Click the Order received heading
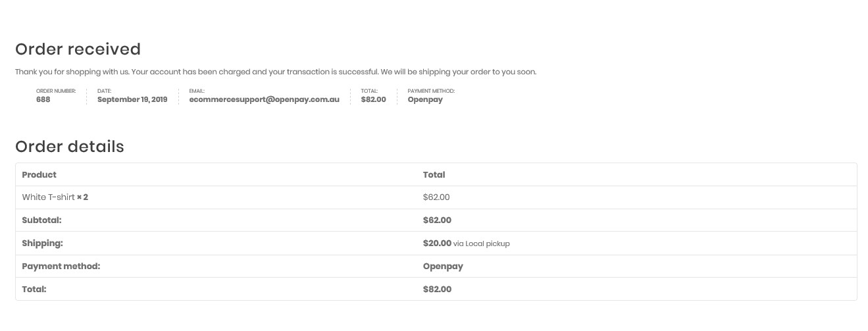The width and height of the screenshot is (868, 331). pos(78,49)
